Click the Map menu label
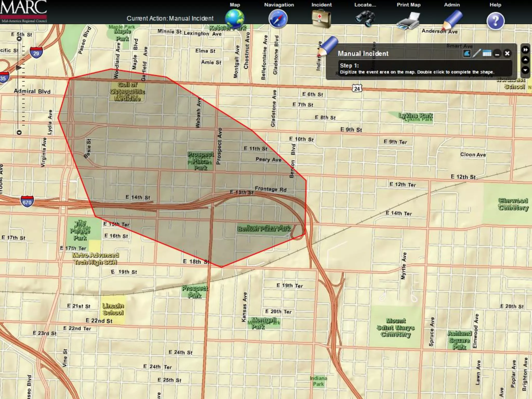 click(235, 5)
